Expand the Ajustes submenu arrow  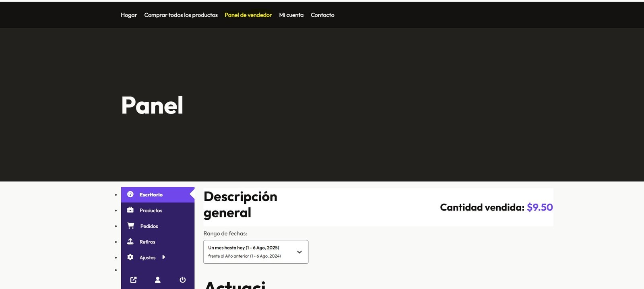(x=163, y=257)
